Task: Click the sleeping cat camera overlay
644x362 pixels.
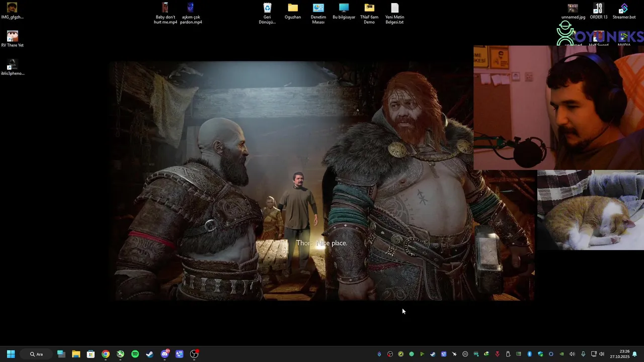Action: click(x=591, y=210)
